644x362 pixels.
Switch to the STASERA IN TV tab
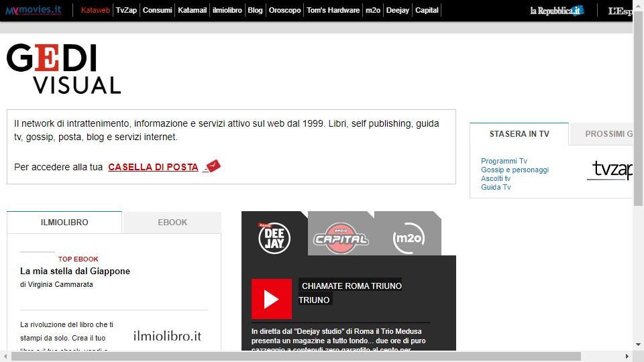[x=519, y=134]
